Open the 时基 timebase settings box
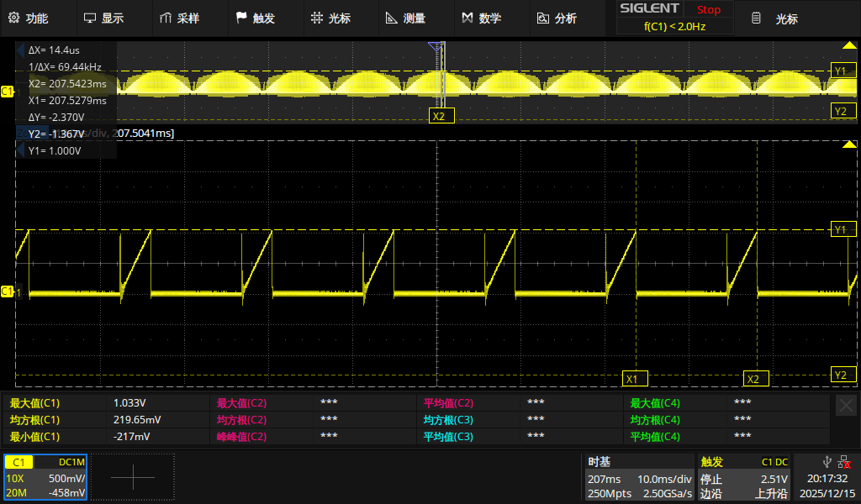 [x=639, y=477]
